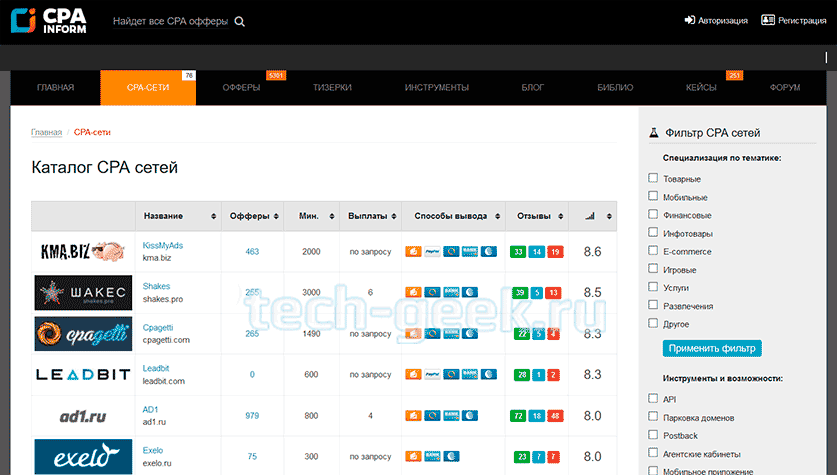Open the Авторизация login link
Screen dimensions: 837x475
(715, 20)
